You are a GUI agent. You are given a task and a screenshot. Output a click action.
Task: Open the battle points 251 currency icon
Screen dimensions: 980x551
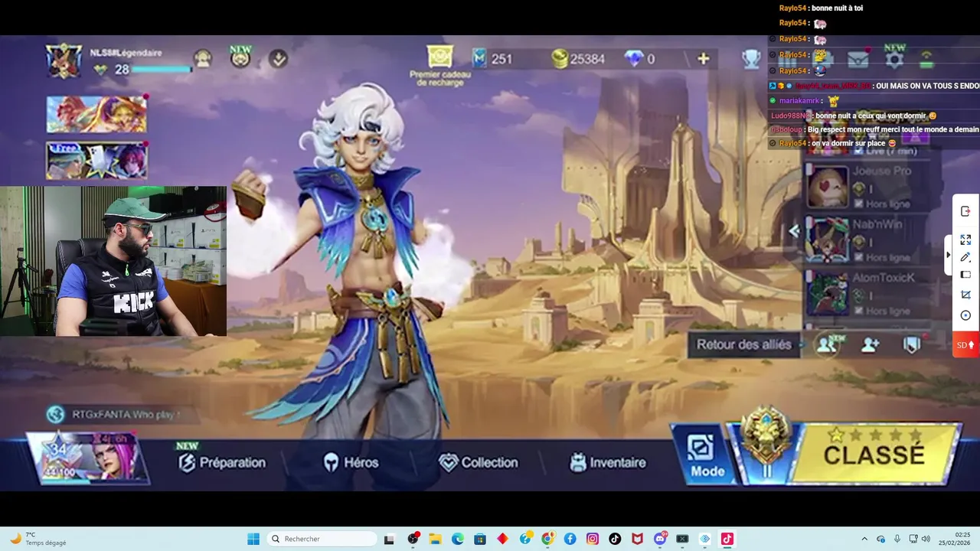click(x=479, y=58)
